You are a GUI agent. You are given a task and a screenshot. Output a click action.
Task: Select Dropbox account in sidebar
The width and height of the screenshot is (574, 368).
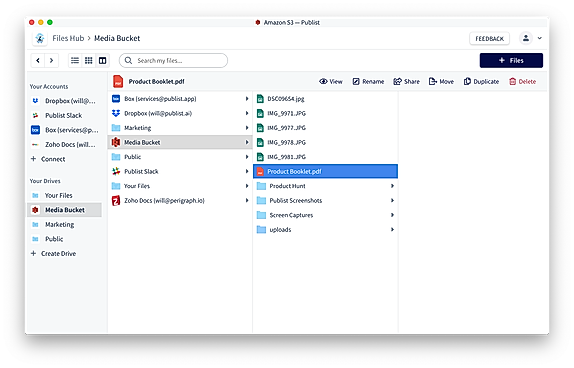pyautogui.click(x=64, y=101)
